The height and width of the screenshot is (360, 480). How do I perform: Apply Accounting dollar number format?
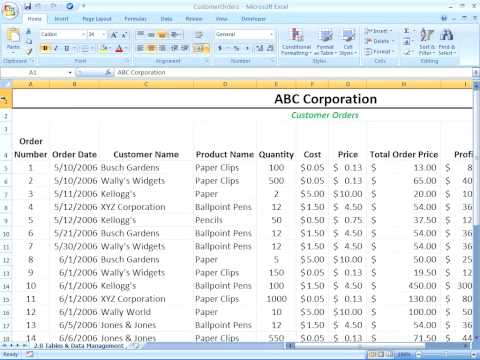(x=220, y=48)
